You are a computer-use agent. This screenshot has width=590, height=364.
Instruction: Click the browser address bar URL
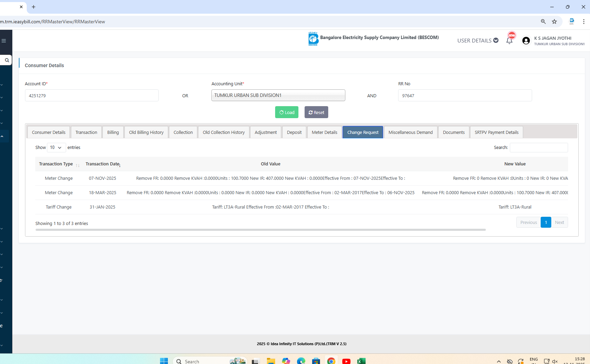52,22
